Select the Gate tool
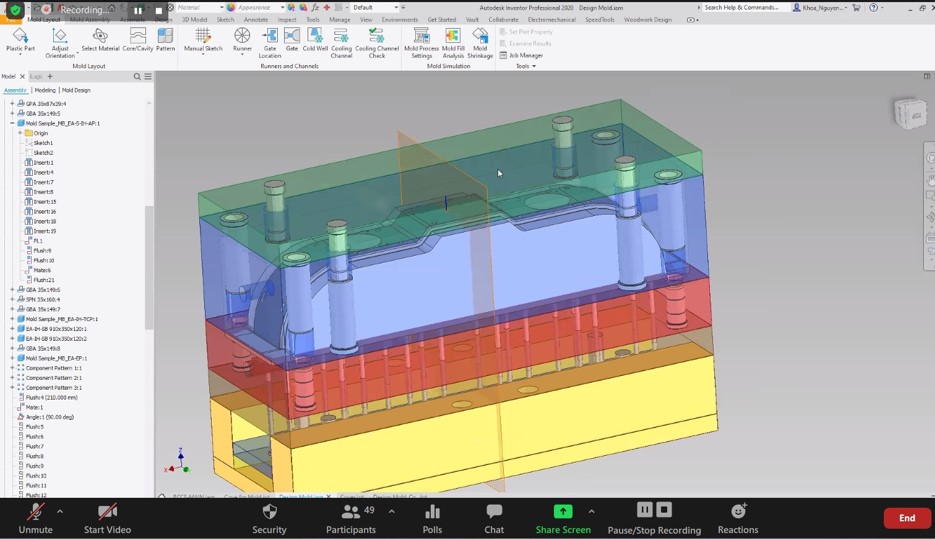935x539 pixels. tap(292, 40)
